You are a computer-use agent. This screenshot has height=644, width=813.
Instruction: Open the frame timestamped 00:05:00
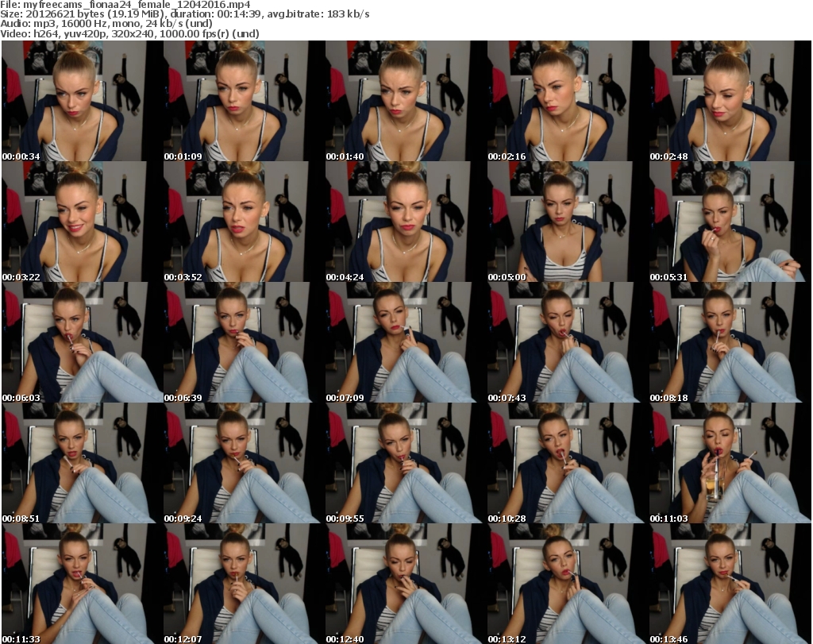tap(568, 222)
